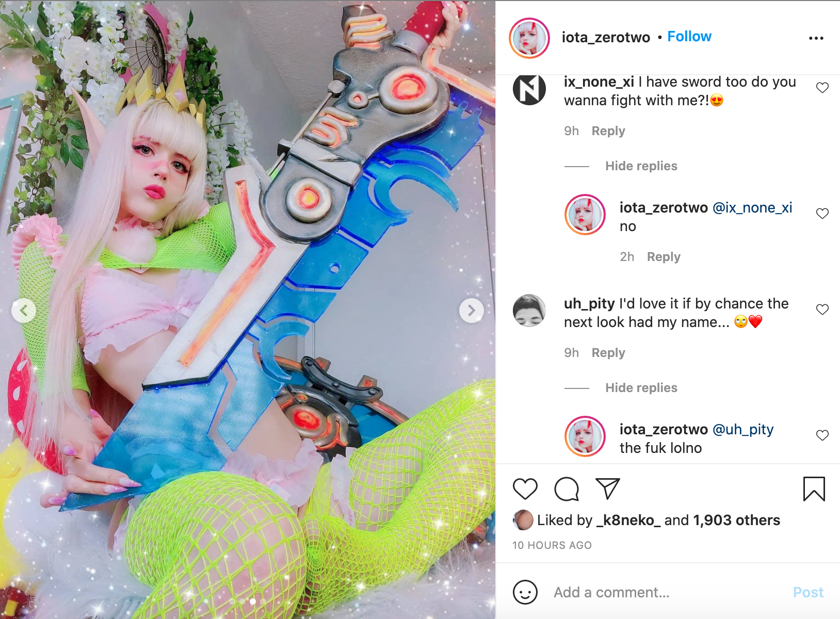Screen dimensions: 840x619
Task: Follow iota_zerotwo
Action: pyautogui.click(x=689, y=37)
